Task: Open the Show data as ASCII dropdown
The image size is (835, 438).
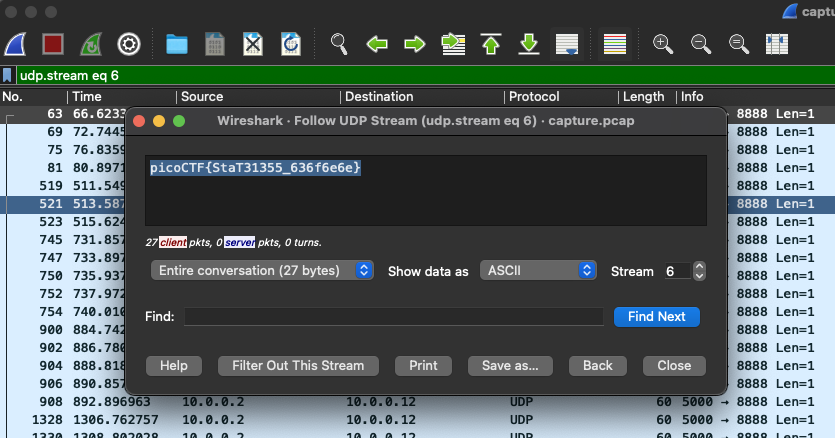Action: click(538, 271)
